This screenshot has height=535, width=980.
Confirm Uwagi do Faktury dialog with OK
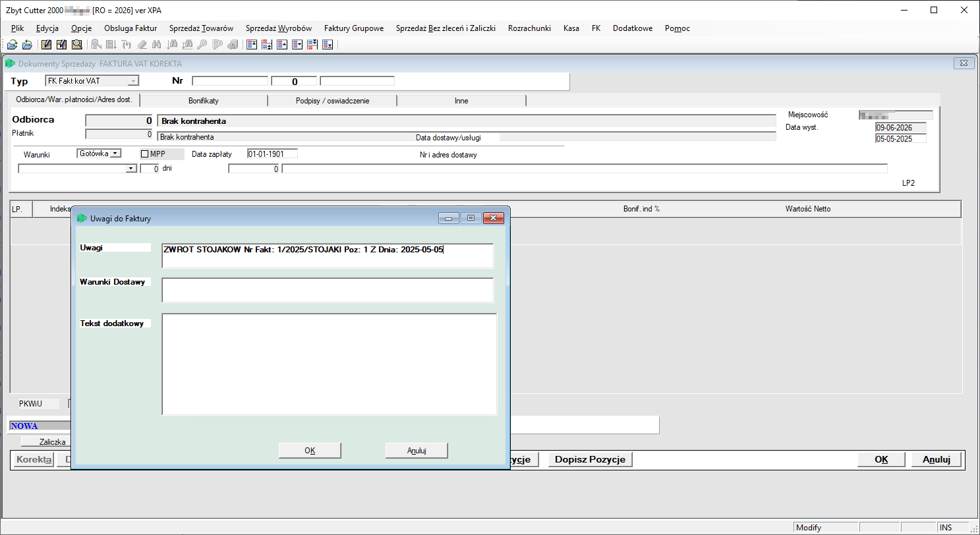pyautogui.click(x=310, y=451)
